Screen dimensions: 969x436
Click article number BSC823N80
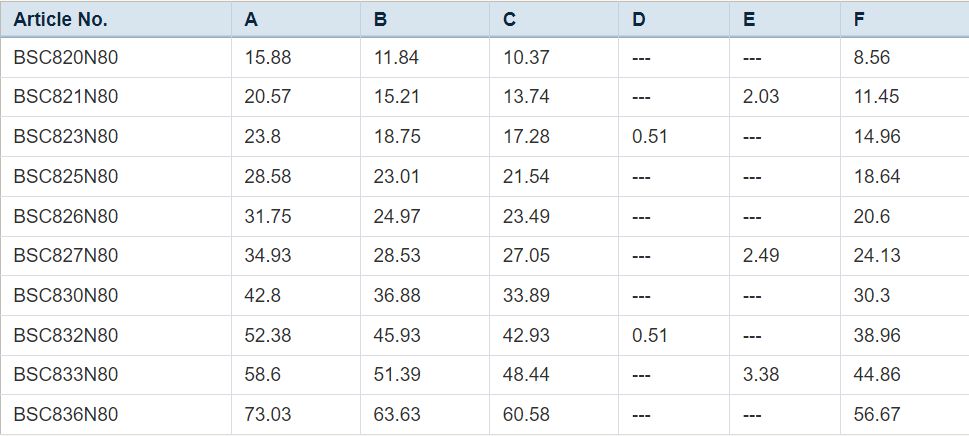66,137
